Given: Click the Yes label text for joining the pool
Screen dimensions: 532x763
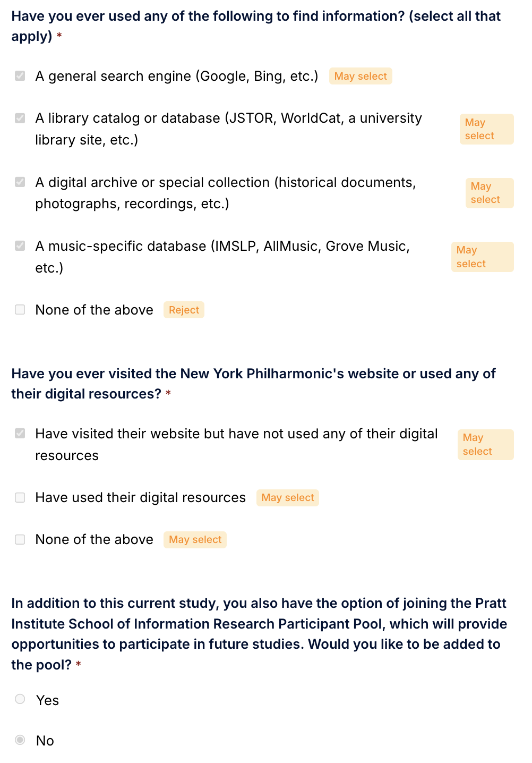Looking at the screenshot, I should click(47, 700).
